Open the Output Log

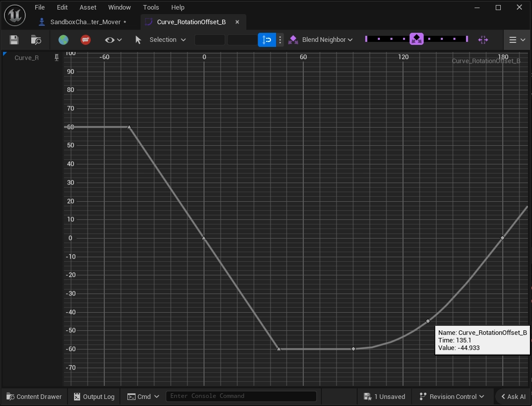tap(94, 396)
